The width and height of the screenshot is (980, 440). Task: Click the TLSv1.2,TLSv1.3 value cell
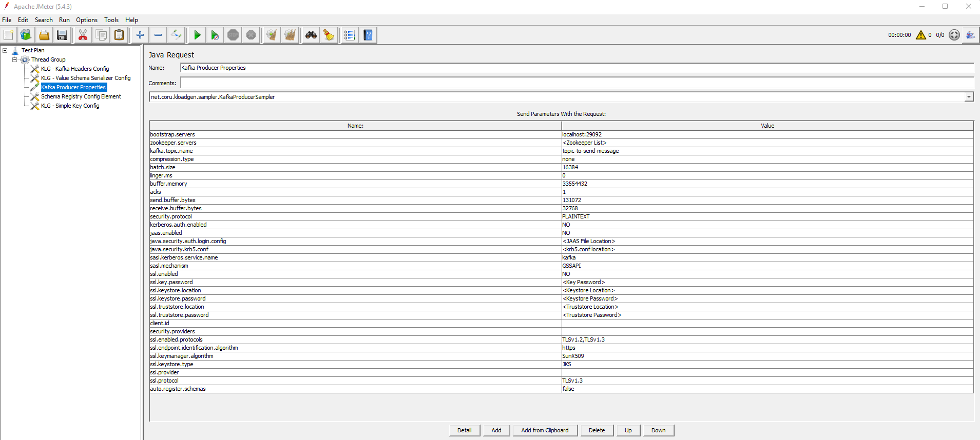point(767,339)
